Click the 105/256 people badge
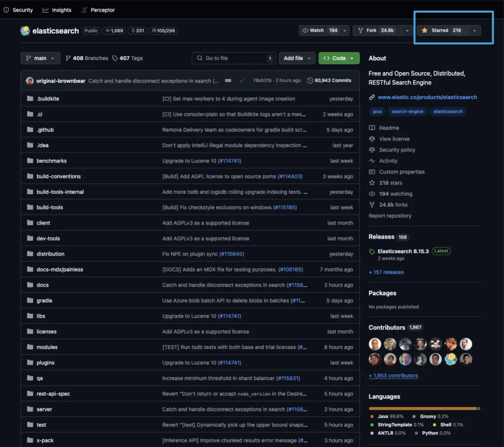This screenshot has width=504, height=447. [163, 31]
